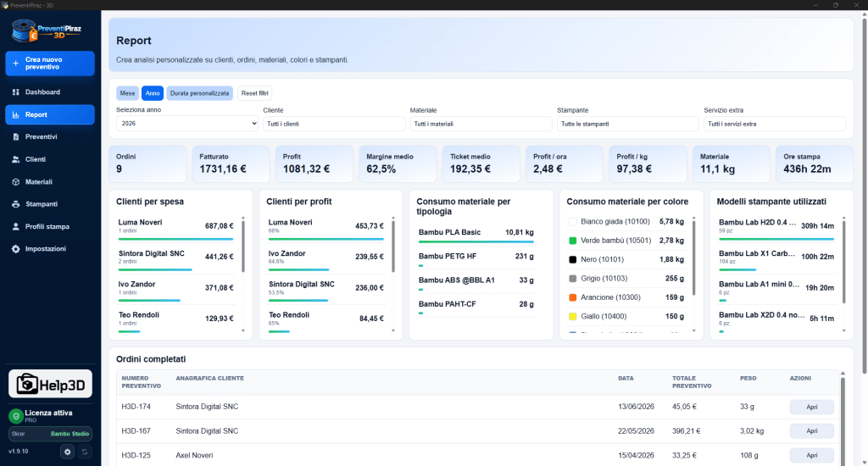Expand the Seleziona anno 2026 dropdown

[187, 124]
